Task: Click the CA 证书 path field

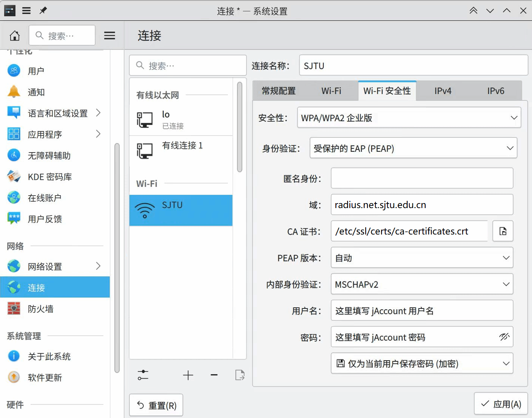Action: (409, 231)
